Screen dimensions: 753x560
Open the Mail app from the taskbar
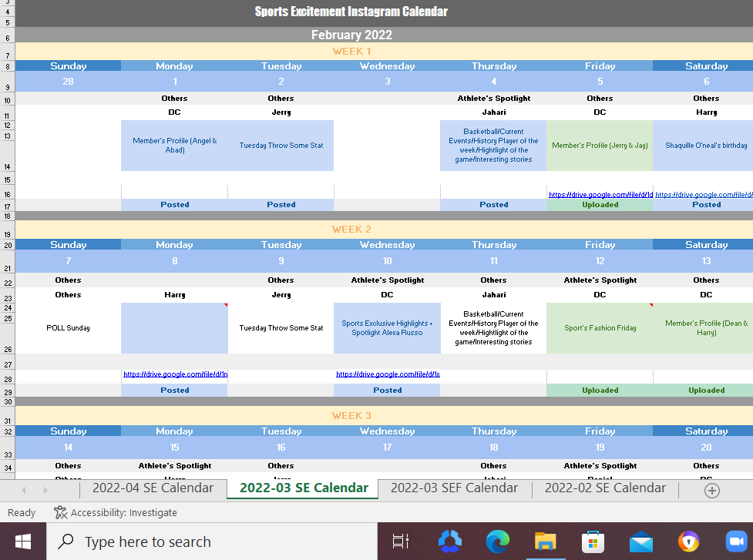(x=641, y=542)
